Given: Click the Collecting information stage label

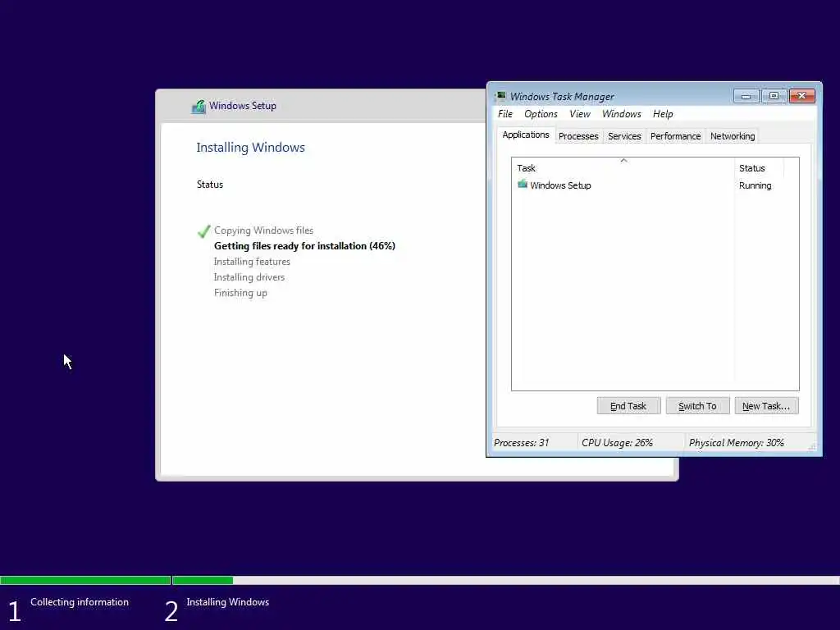Looking at the screenshot, I should point(80,602).
